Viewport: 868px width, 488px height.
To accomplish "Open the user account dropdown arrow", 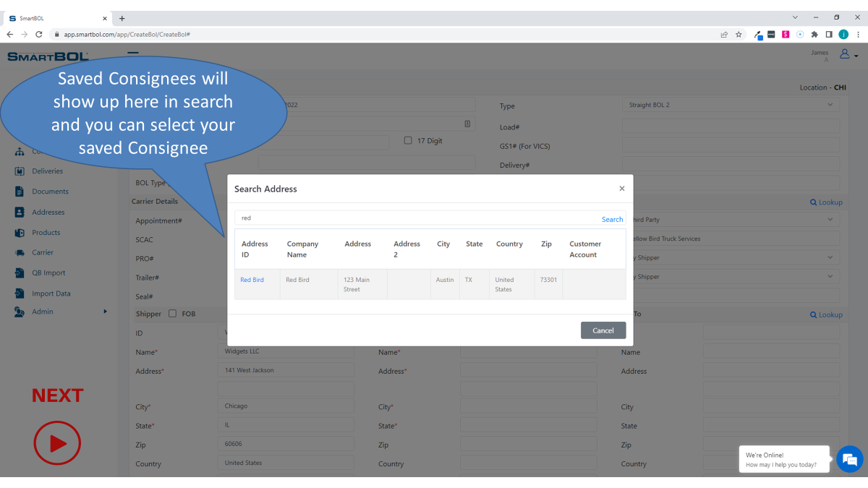I will (x=856, y=56).
